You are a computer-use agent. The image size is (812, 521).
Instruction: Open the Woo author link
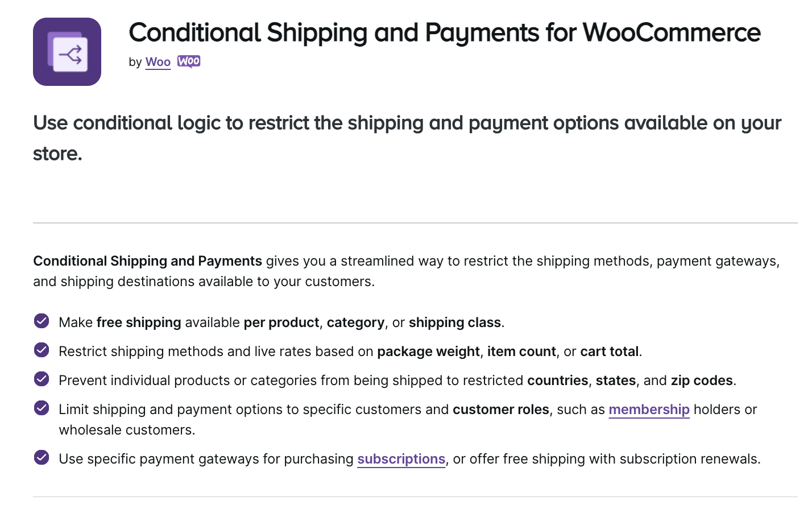coord(158,62)
